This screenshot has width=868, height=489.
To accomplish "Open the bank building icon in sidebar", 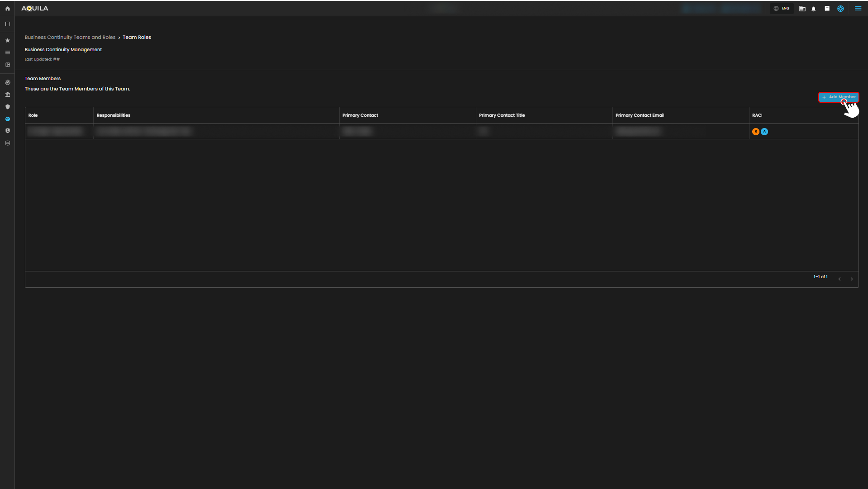I will point(8,95).
